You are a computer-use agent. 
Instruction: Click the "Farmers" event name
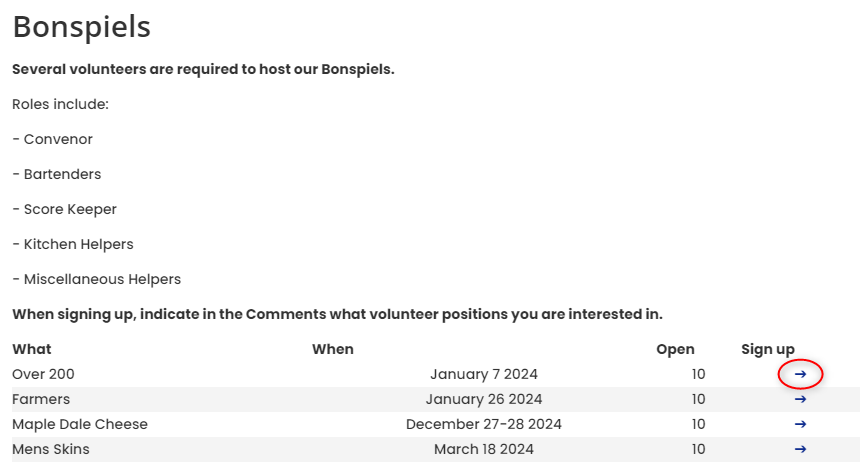point(41,399)
